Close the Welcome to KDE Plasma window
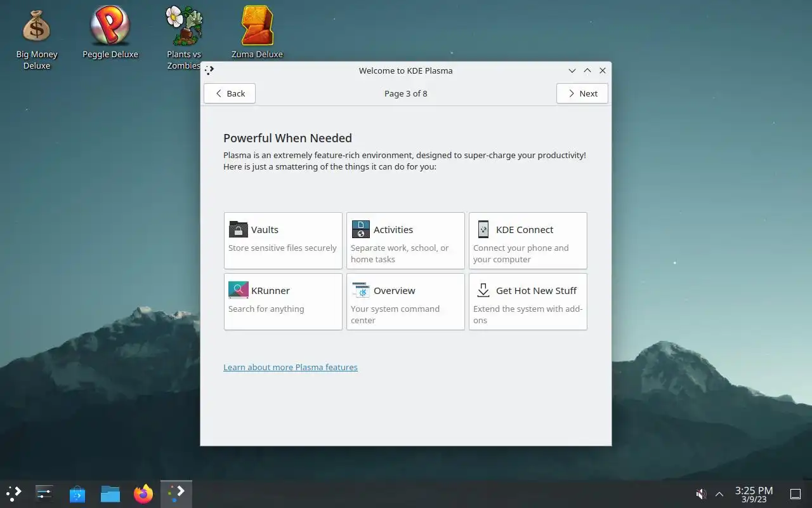The height and width of the screenshot is (508, 812). pyautogui.click(x=603, y=70)
